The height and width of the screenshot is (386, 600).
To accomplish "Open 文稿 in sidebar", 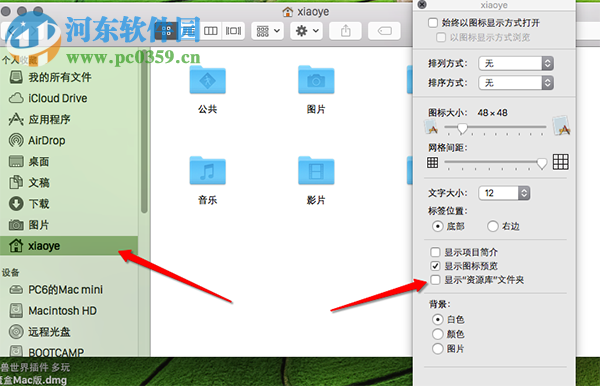I will pos(69,182).
